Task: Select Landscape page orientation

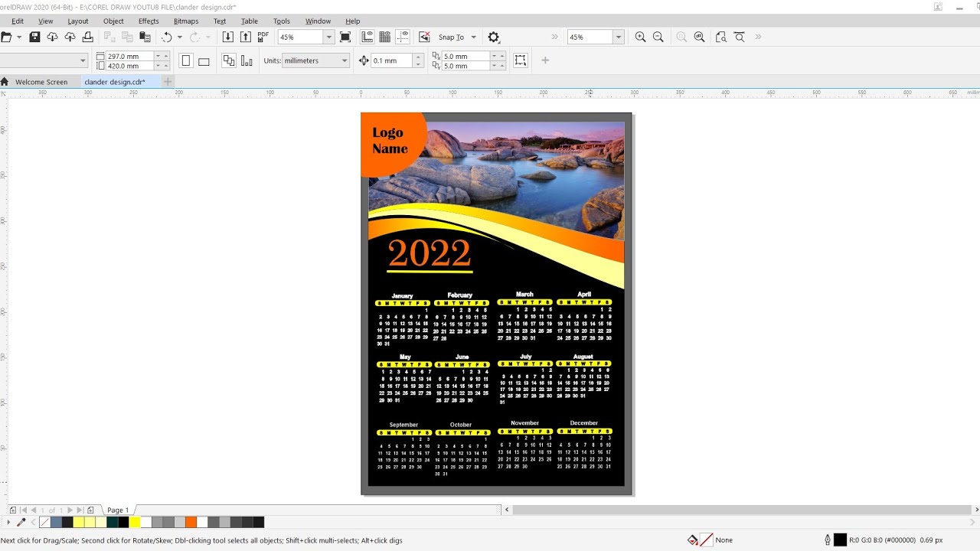Action: (204, 60)
